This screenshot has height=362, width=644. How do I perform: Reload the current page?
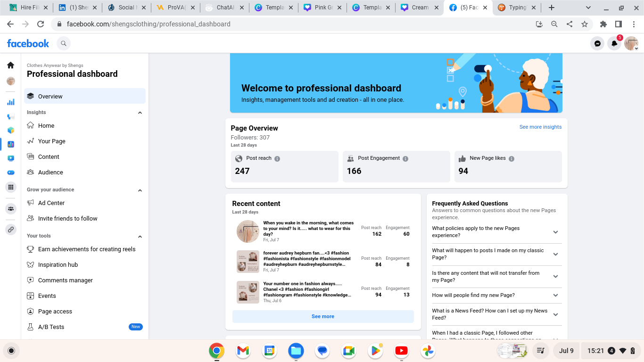click(41, 24)
